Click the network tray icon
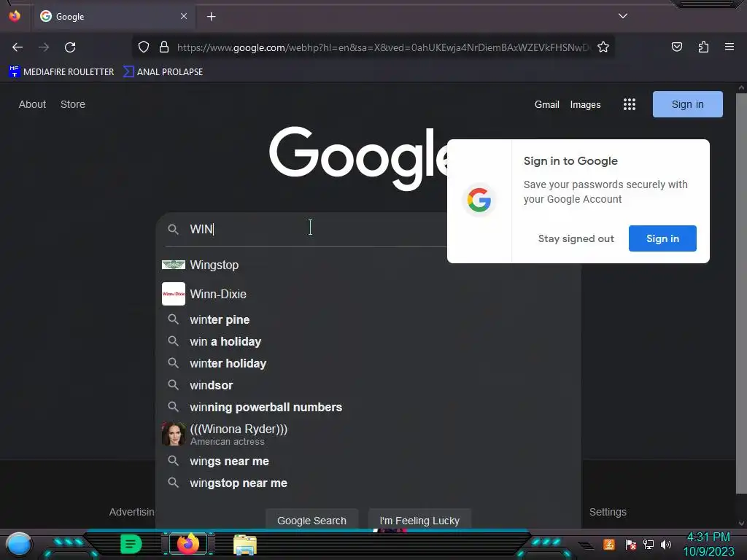 [649, 544]
